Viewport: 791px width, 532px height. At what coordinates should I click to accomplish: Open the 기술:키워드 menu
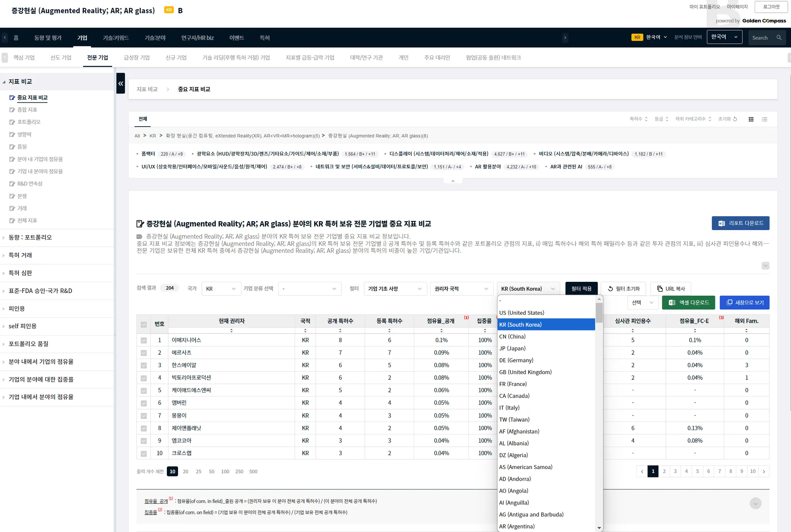tap(115, 38)
